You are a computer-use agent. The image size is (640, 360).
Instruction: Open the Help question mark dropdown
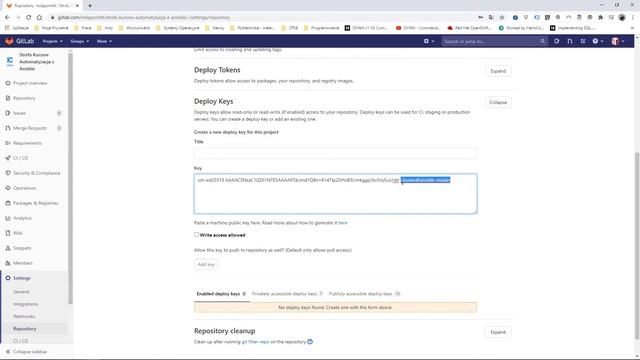(x=598, y=41)
